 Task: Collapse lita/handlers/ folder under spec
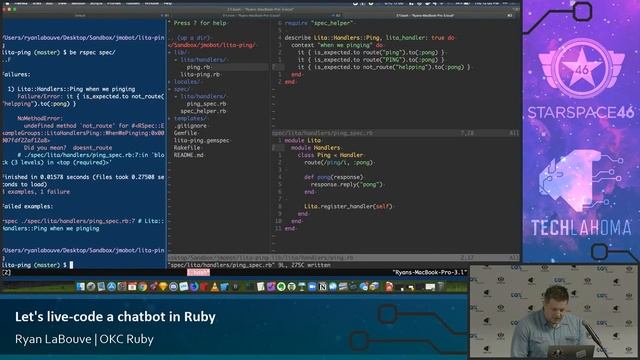(x=201, y=96)
